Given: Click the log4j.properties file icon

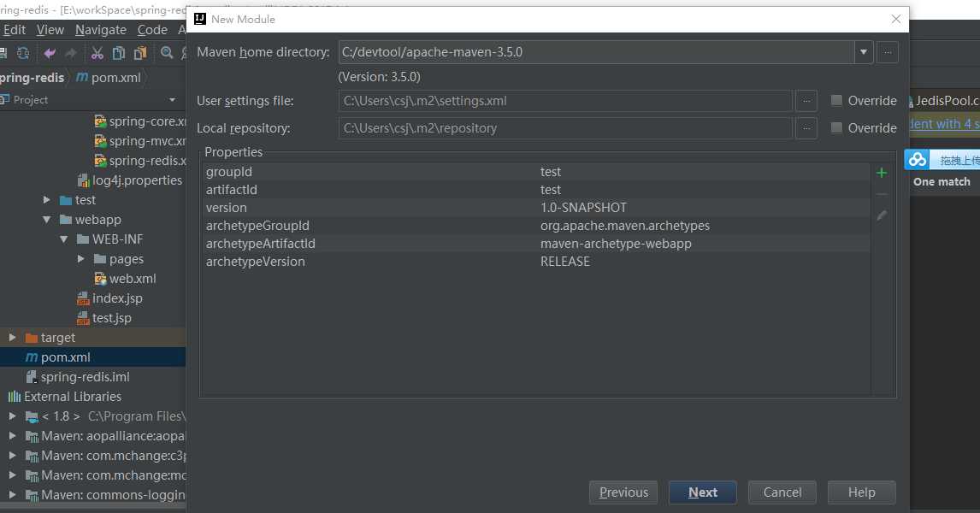Looking at the screenshot, I should (83, 180).
